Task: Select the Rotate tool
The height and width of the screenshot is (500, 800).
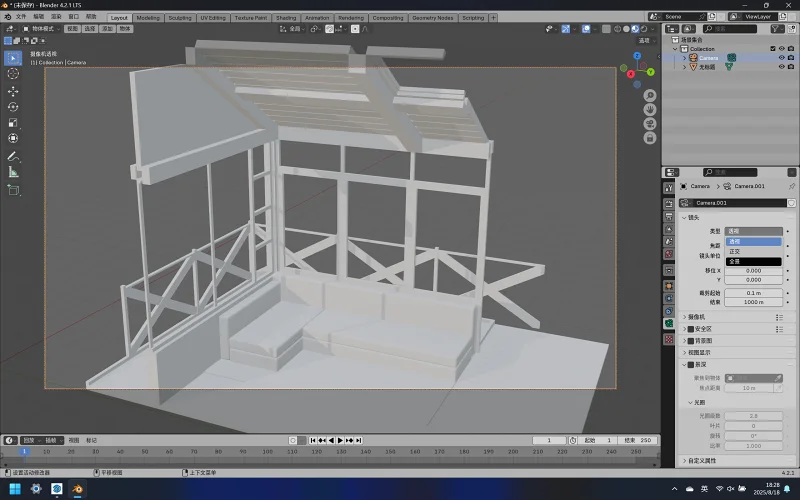Action: click(13, 107)
